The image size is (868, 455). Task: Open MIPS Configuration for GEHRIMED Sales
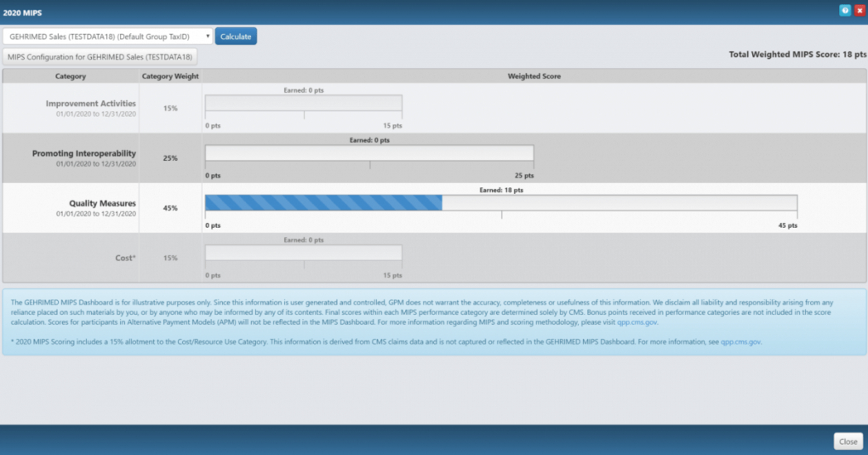(100, 57)
